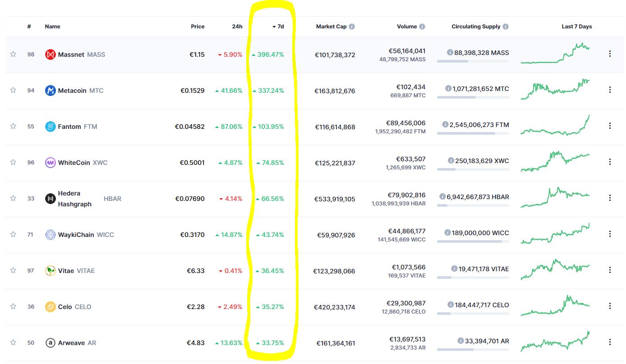Click the WhiteCoin coin logo
Viewport: 626px width, 364px height.
51,163
